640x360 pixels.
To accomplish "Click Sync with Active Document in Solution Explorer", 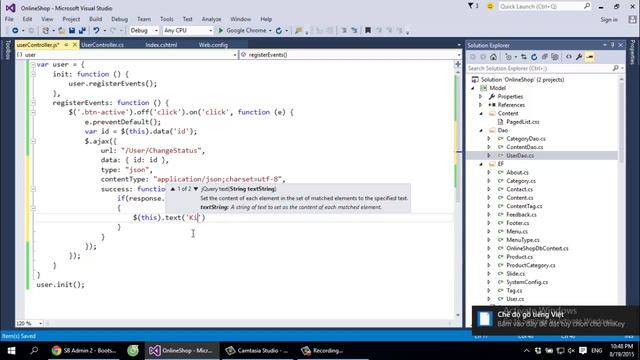I will point(524,57).
